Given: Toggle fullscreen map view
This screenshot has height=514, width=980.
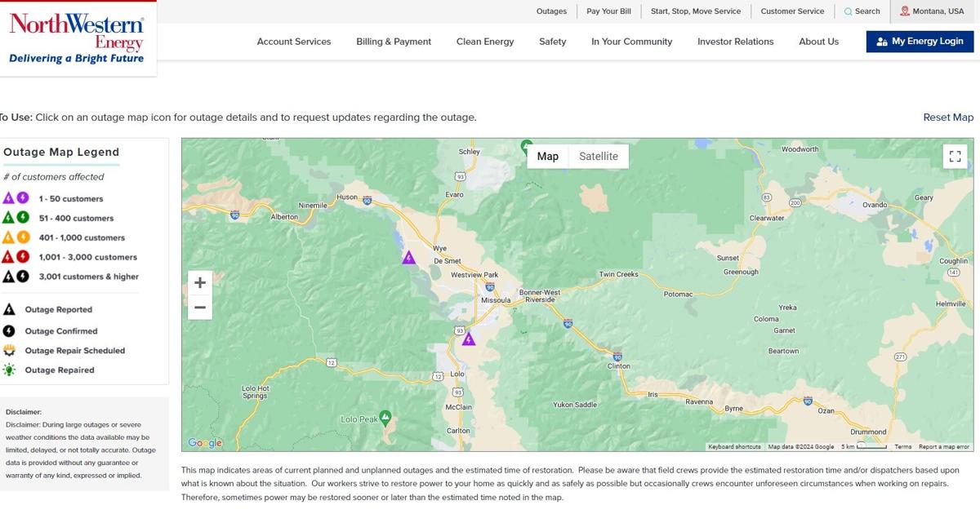Looking at the screenshot, I should 955,157.
